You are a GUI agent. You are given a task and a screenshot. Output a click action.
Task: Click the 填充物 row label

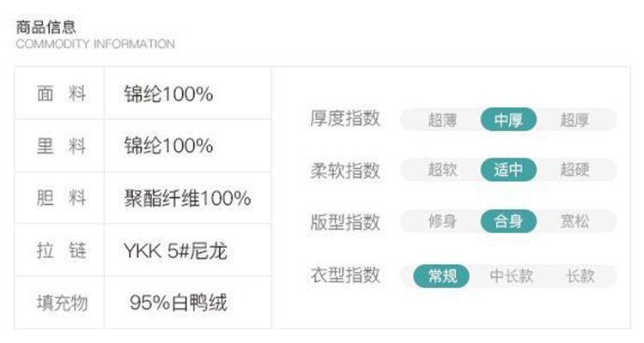pyautogui.click(x=61, y=303)
